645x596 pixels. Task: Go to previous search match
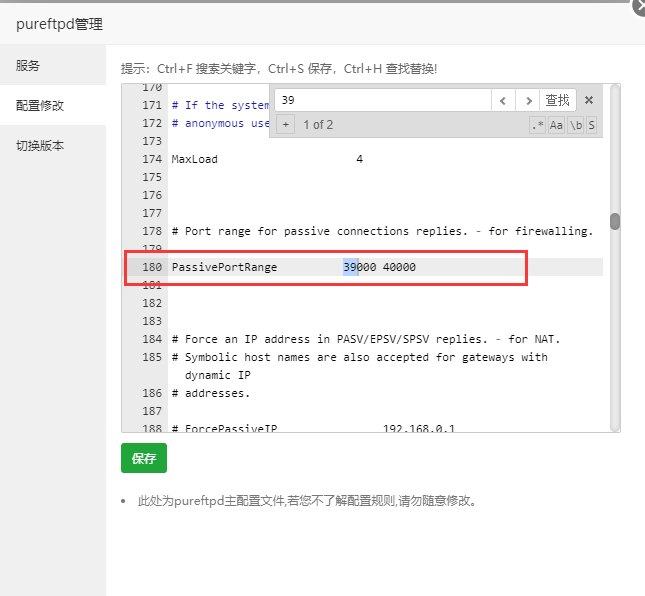point(503,100)
